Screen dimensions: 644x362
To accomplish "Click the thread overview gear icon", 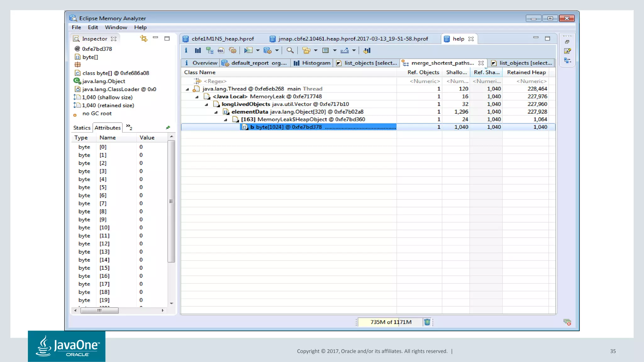I will [233, 50].
